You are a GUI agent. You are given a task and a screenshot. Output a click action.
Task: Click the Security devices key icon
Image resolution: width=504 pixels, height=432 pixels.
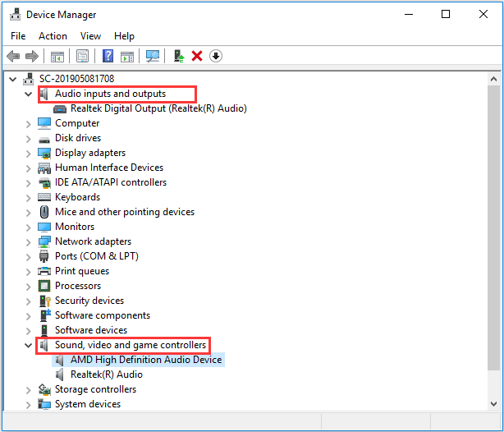(44, 301)
